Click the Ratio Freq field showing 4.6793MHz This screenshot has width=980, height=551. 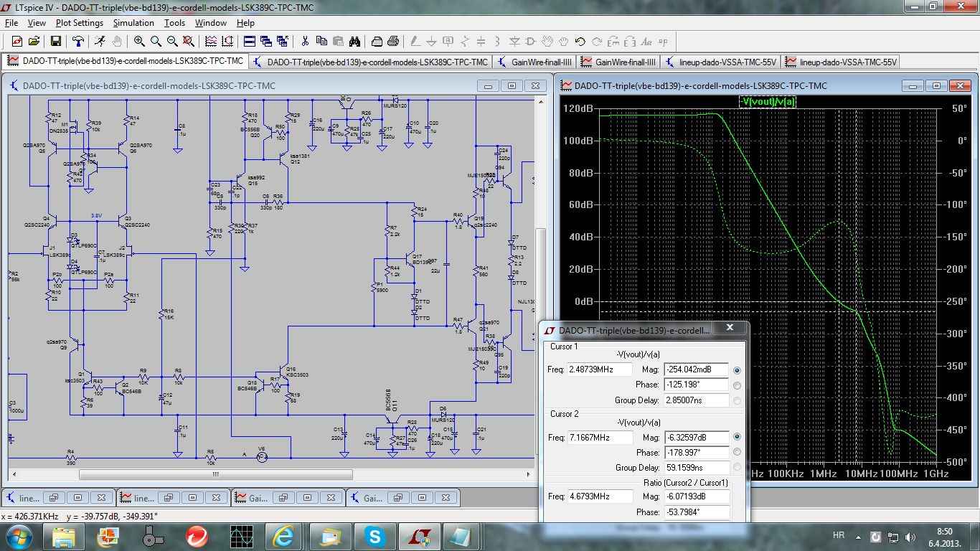pyautogui.click(x=600, y=496)
